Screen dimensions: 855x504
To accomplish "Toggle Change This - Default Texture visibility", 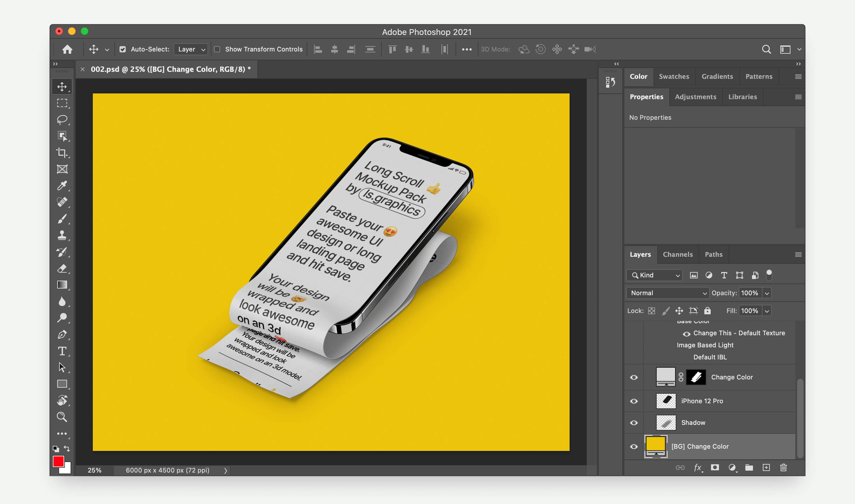I will coord(687,334).
